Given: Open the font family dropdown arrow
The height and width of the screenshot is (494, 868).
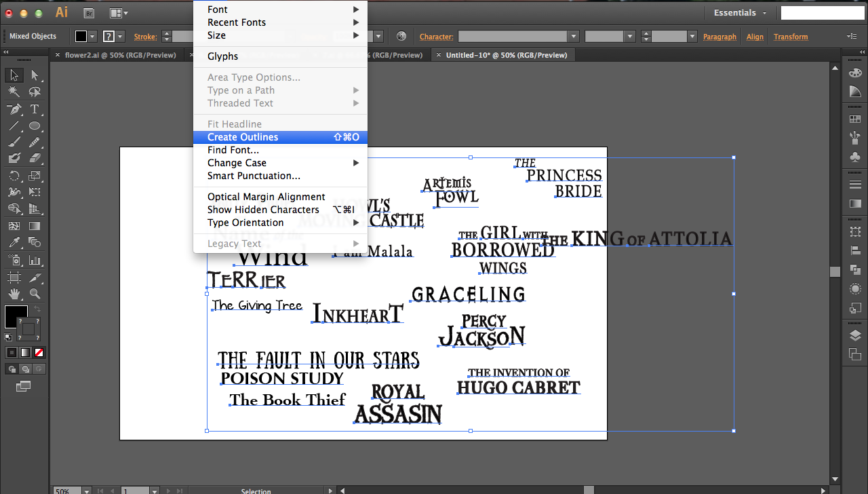Looking at the screenshot, I should [x=574, y=37].
